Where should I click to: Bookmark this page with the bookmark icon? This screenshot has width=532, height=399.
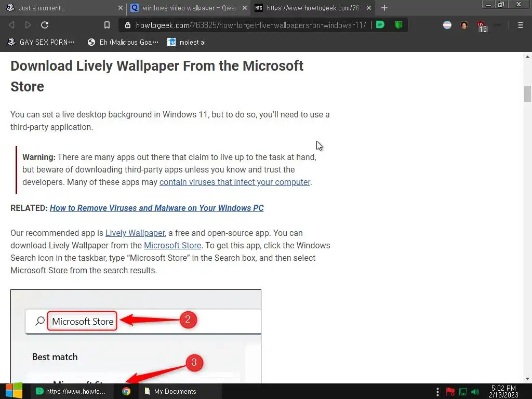(x=107, y=25)
